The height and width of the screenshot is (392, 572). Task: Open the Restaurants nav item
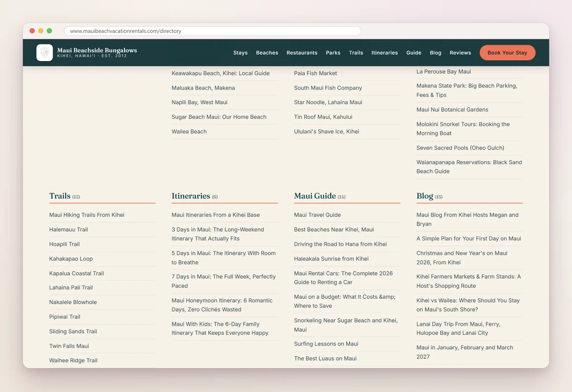click(x=302, y=53)
